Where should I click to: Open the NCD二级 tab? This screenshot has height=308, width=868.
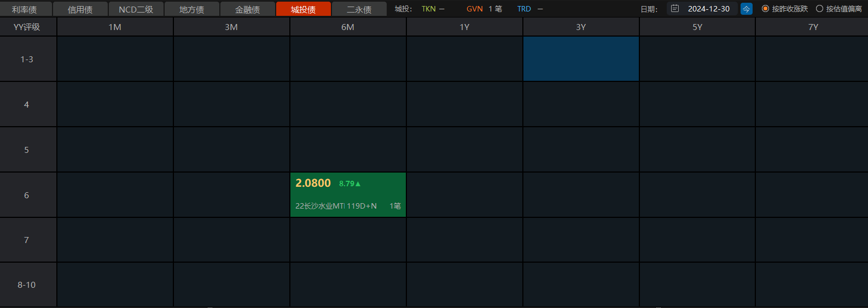click(136, 9)
